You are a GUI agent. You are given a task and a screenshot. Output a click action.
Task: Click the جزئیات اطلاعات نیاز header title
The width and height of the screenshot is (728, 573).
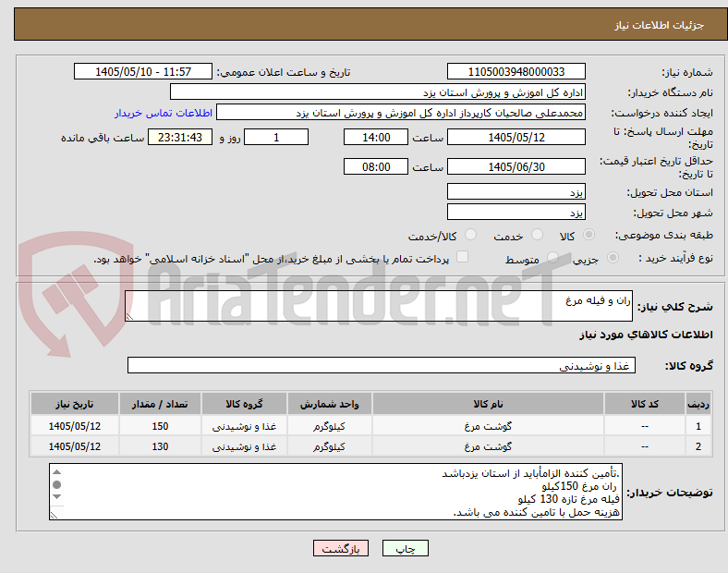[x=660, y=25]
